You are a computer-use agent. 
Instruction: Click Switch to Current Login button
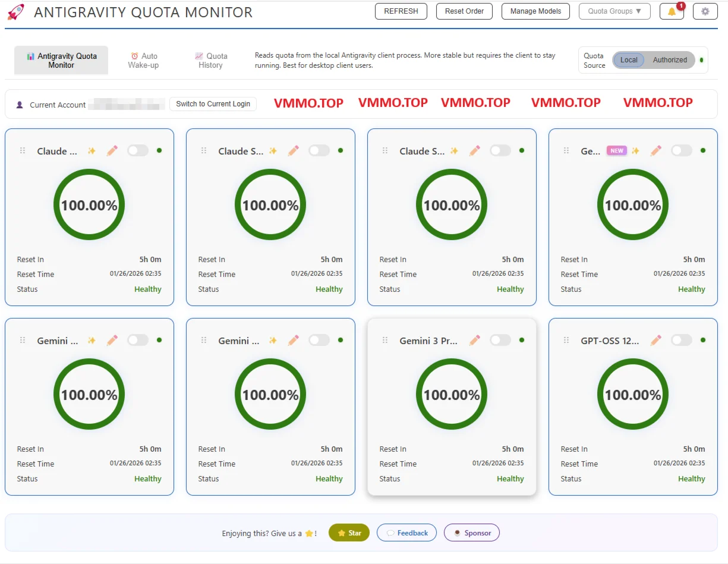point(213,104)
